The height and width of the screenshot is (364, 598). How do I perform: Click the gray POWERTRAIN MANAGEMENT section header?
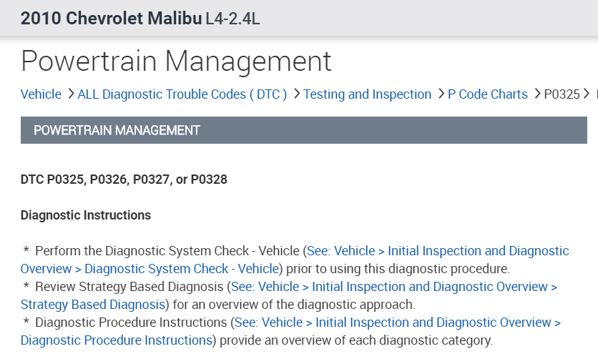[x=303, y=130]
